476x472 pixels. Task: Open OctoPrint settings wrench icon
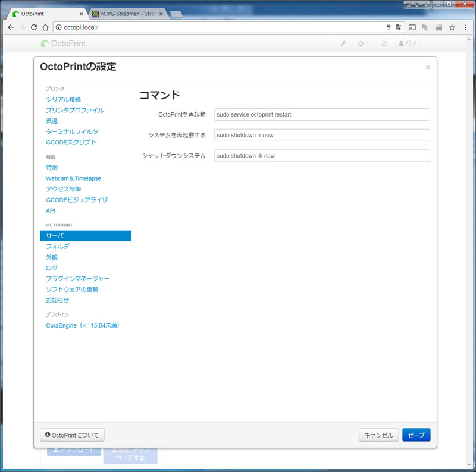tap(343, 43)
